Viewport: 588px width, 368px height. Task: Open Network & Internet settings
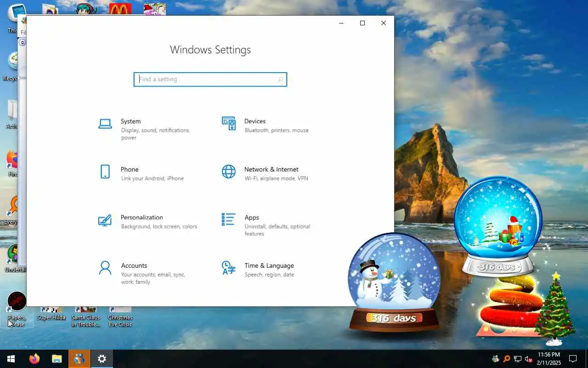271,173
